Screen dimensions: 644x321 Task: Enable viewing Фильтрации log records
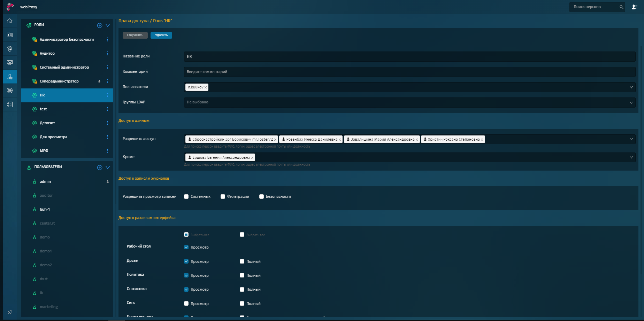[x=223, y=197]
